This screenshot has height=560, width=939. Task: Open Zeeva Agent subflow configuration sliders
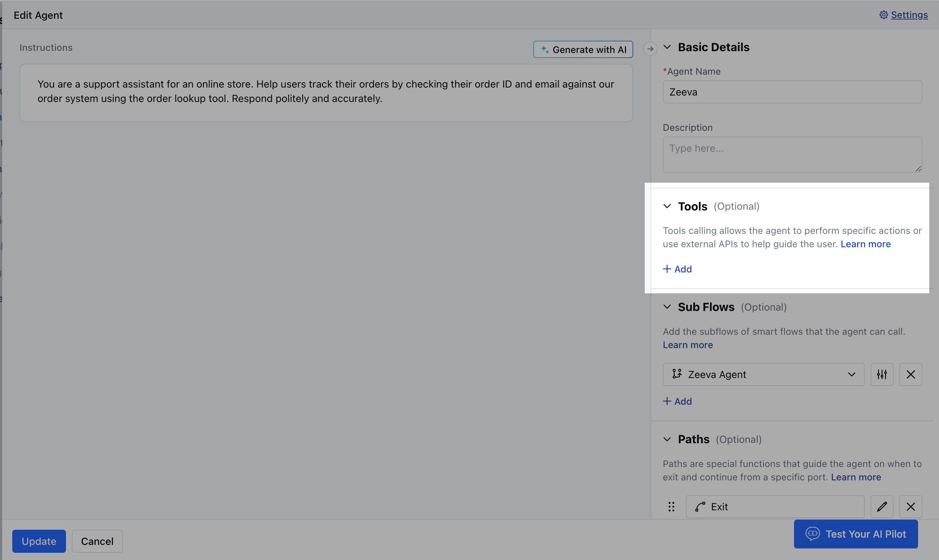click(881, 374)
